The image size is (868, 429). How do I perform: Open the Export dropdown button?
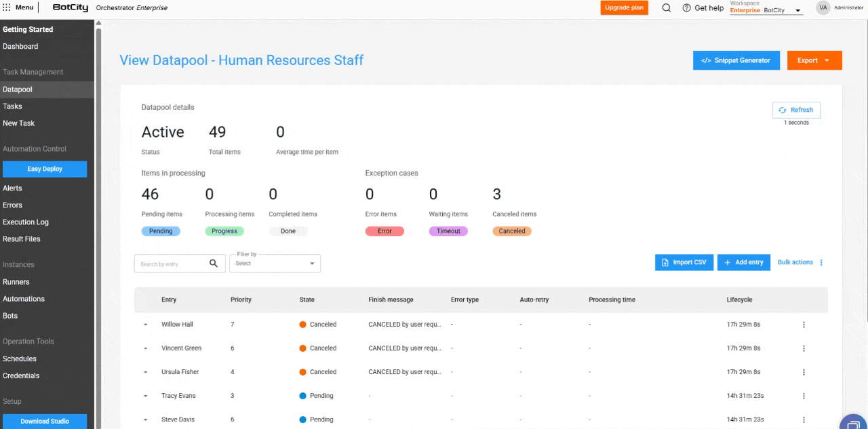coord(814,60)
